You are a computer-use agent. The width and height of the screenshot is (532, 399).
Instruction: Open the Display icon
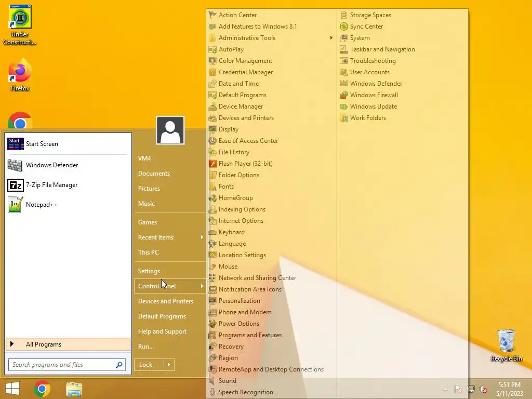click(212, 129)
